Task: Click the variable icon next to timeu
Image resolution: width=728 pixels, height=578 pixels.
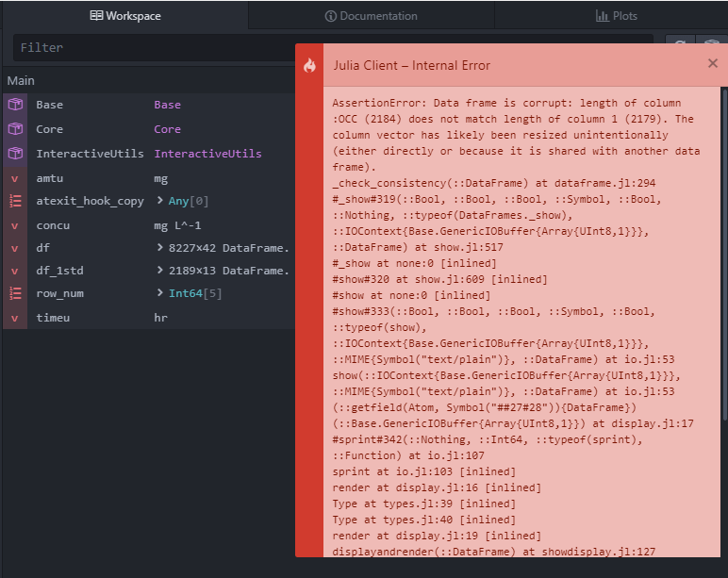Action: click(15, 319)
